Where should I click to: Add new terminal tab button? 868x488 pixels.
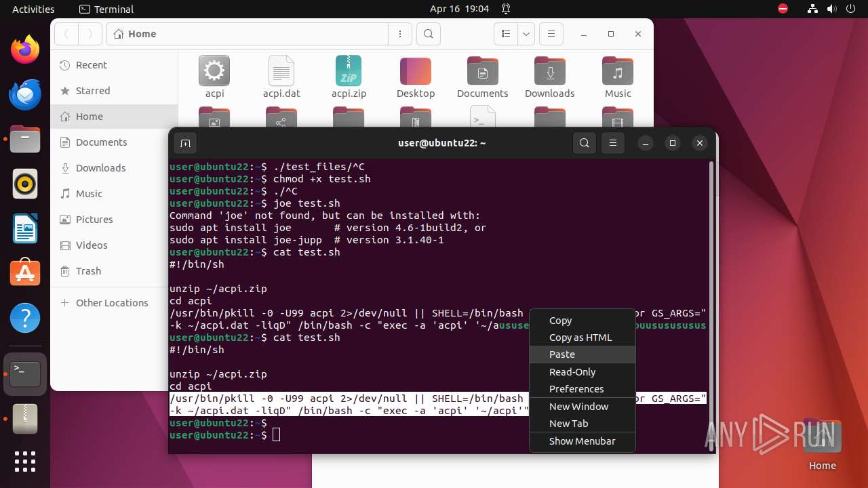tap(185, 143)
